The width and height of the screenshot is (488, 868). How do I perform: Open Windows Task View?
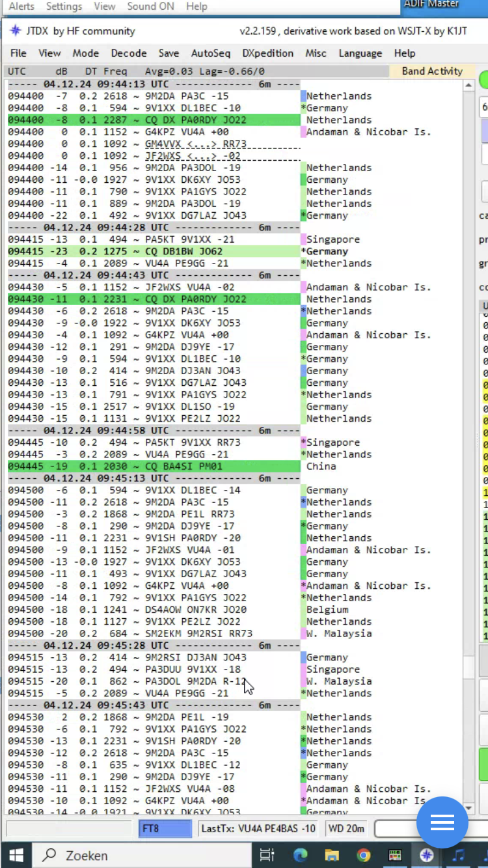pos(267,855)
